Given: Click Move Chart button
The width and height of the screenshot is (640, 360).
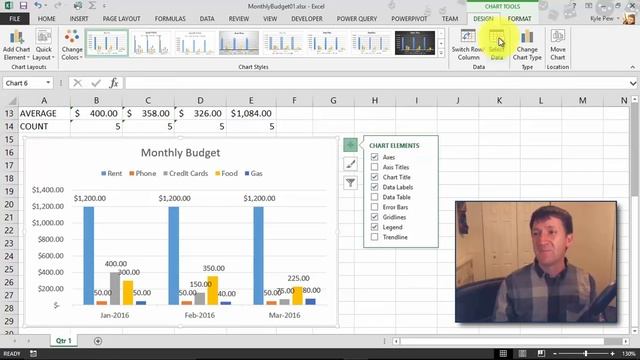Looking at the screenshot, I should (x=558, y=45).
